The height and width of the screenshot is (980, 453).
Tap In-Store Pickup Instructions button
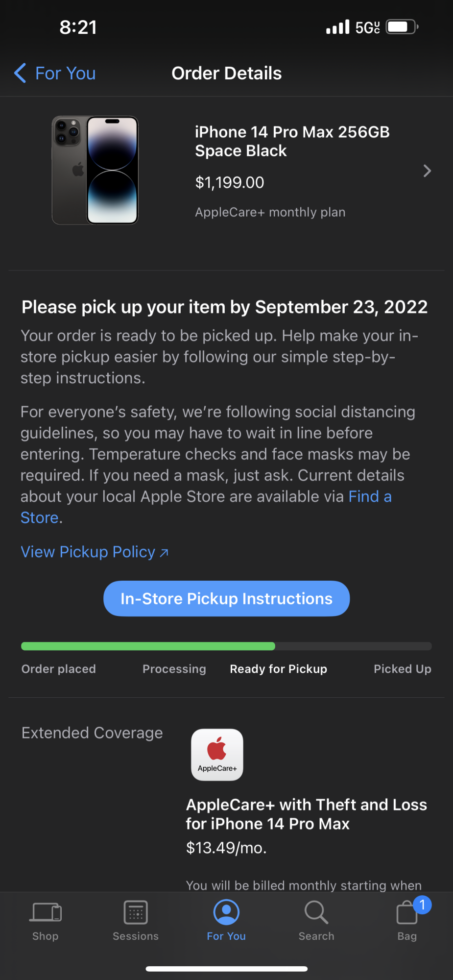pos(226,598)
